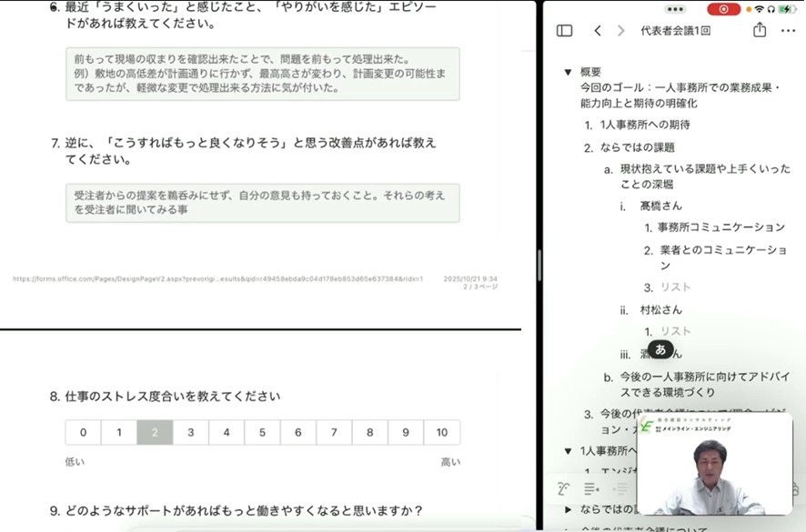Collapse the 1人事務所へ section triangle

pos(568,450)
